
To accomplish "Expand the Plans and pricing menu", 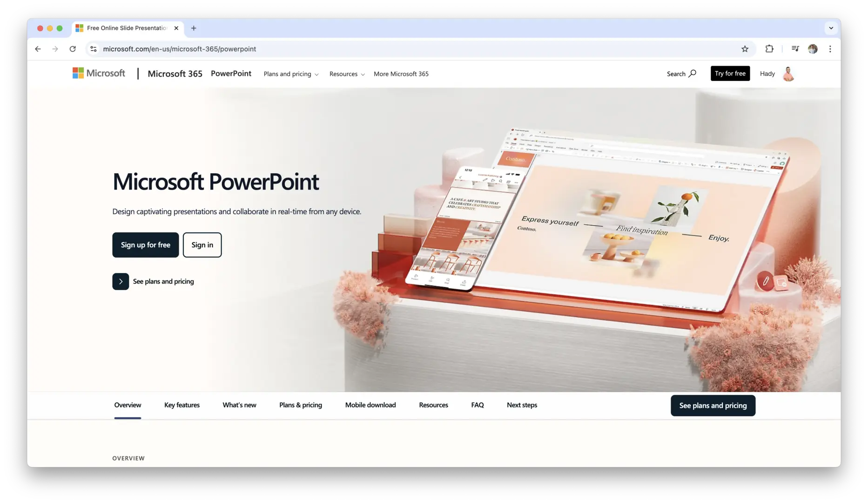I will pos(291,74).
